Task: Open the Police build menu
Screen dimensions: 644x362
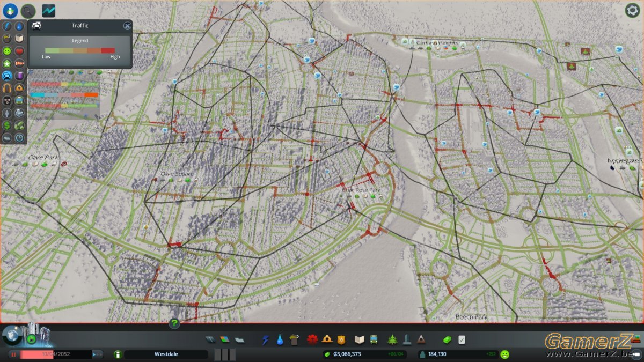Action: pyautogui.click(x=341, y=339)
